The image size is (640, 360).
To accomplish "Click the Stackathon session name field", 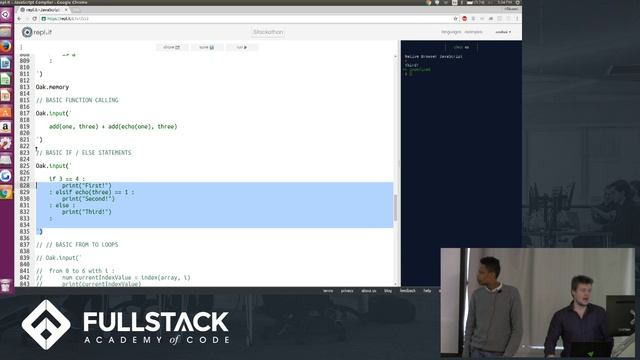I will pos(268,32).
